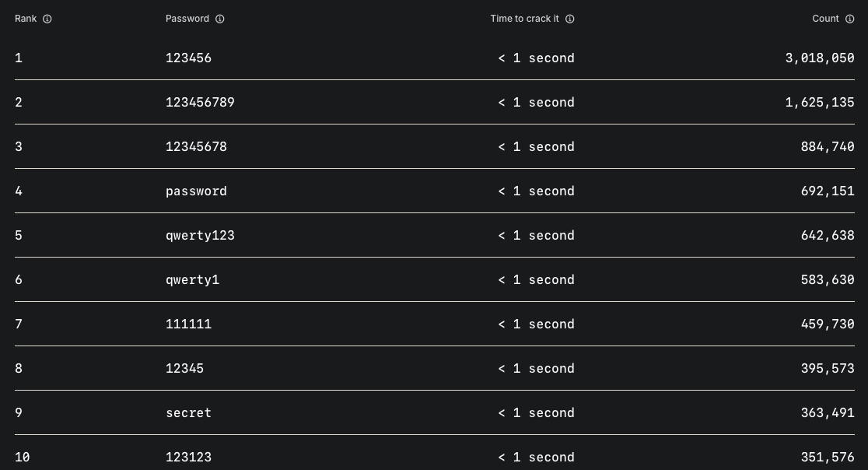The height and width of the screenshot is (470, 868).
Task: Select rank number 7 cell
Action: [19, 324]
